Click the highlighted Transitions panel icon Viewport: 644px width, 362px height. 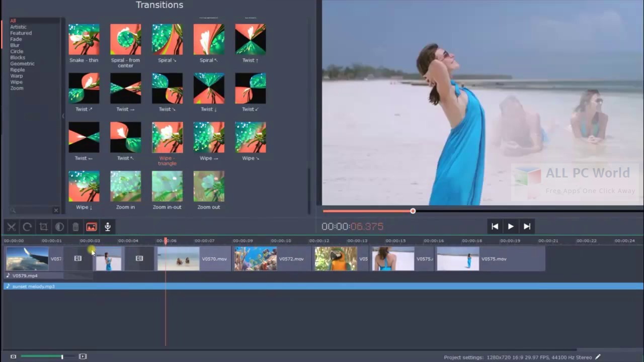tap(91, 227)
